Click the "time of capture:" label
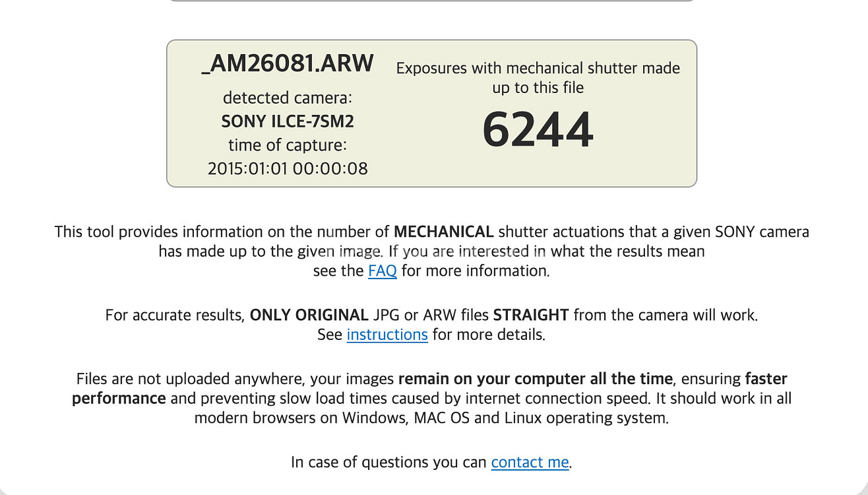This screenshot has height=495, width=868. (288, 145)
